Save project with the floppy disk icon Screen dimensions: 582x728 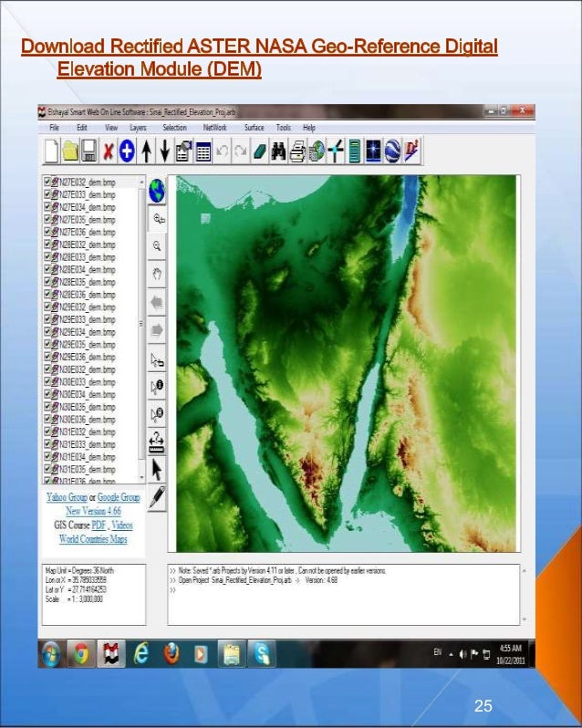pos(89,151)
